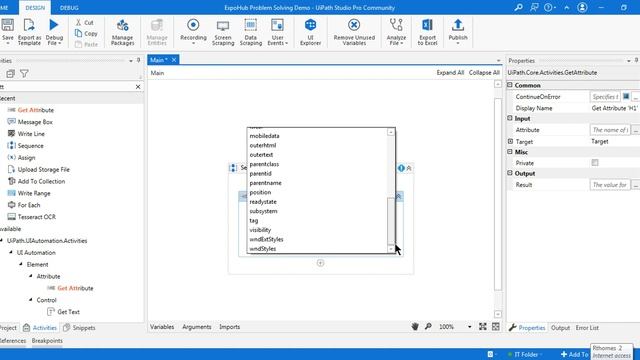
Task: Collapse the Common property group
Action: (x=510, y=85)
